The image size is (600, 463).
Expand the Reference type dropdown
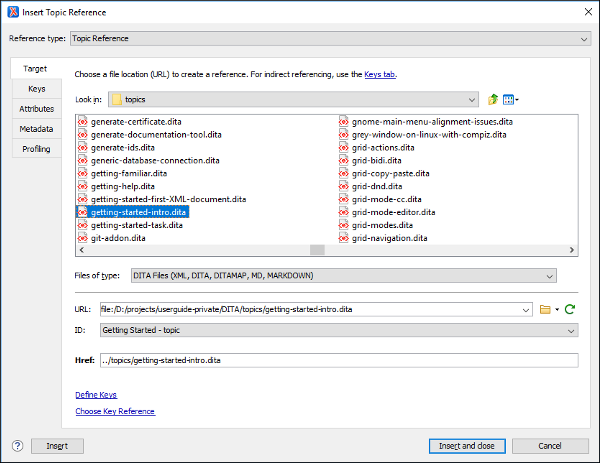(584, 39)
